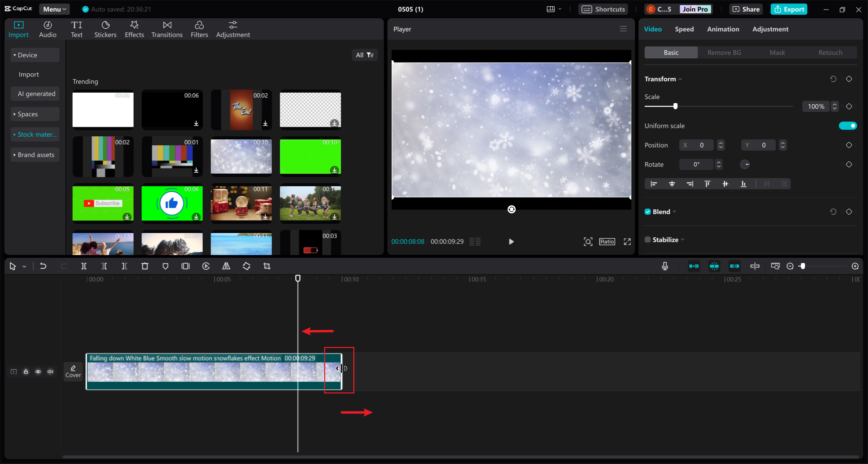Collapse the Transform section
Viewport: 868px width, 464px height.
tap(680, 79)
